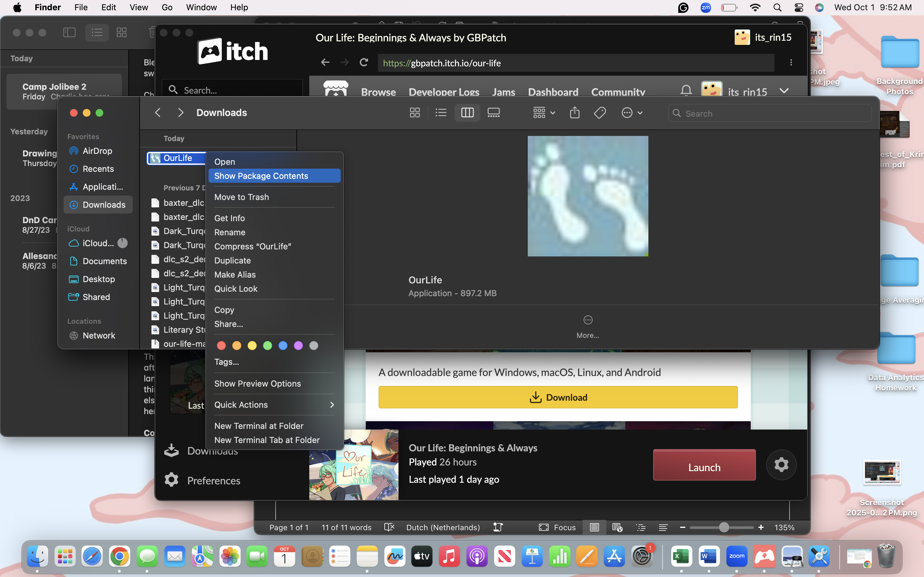The height and width of the screenshot is (577, 924).
Task: Click the Share icon in Finder toolbar
Action: point(574,113)
